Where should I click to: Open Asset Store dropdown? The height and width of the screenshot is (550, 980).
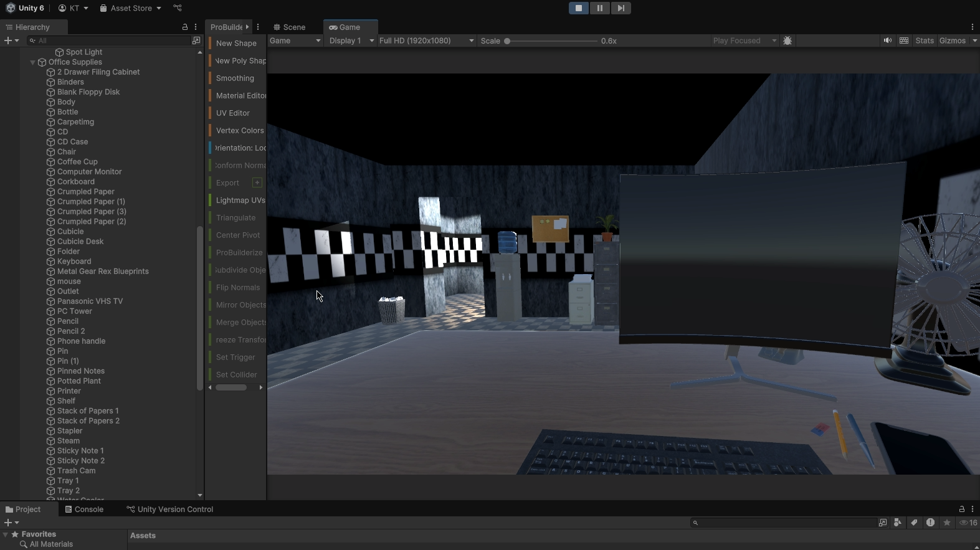pos(130,8)
